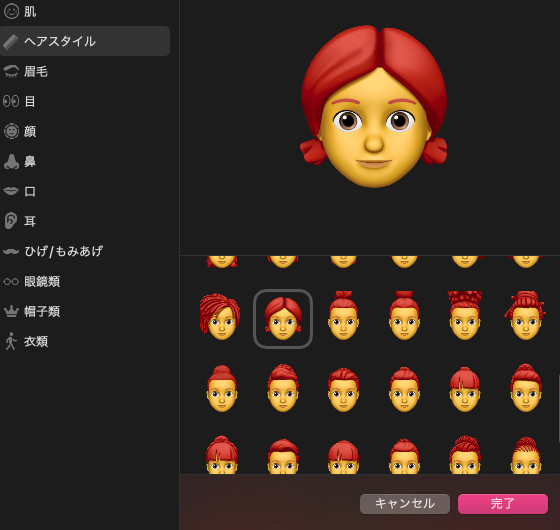This screenshot has height=530, width=560.
Task: Choose the smooth round high bun hairstyle
Action: (222, 389)
